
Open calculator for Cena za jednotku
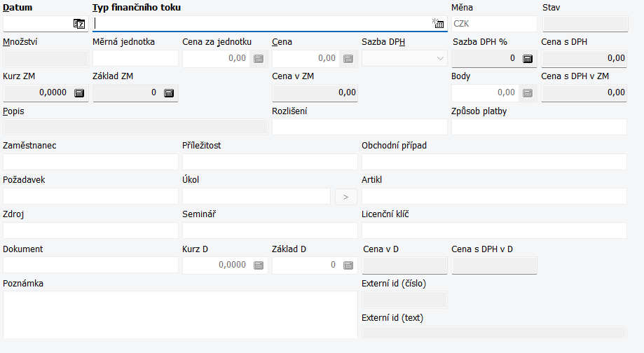pyautogui.click(x=259, y=59)
